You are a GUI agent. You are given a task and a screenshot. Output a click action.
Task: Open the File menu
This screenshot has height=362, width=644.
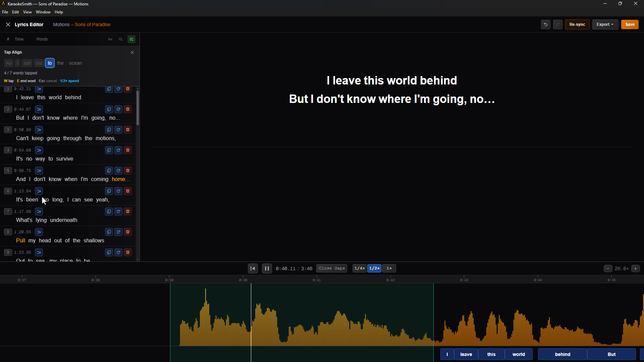[5, 12]
